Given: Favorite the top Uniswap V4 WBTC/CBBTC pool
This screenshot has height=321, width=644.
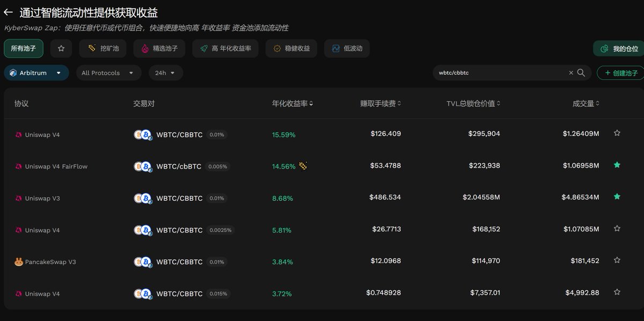Looking at the screenshot, I should [x=617, y=132].
